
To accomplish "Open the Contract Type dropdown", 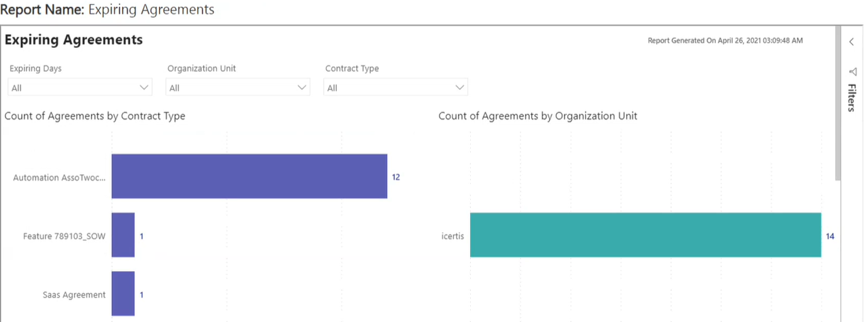I will tap(395, 87).
